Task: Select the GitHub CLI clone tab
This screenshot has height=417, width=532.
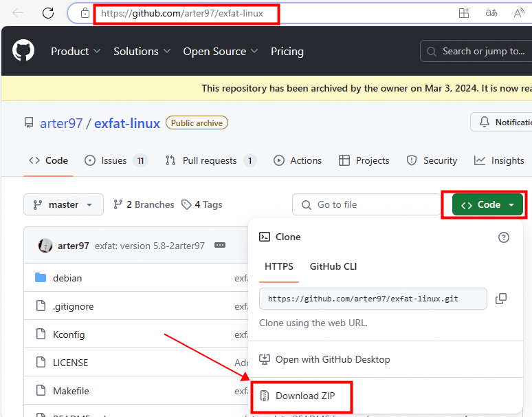Action: (333, 266)
